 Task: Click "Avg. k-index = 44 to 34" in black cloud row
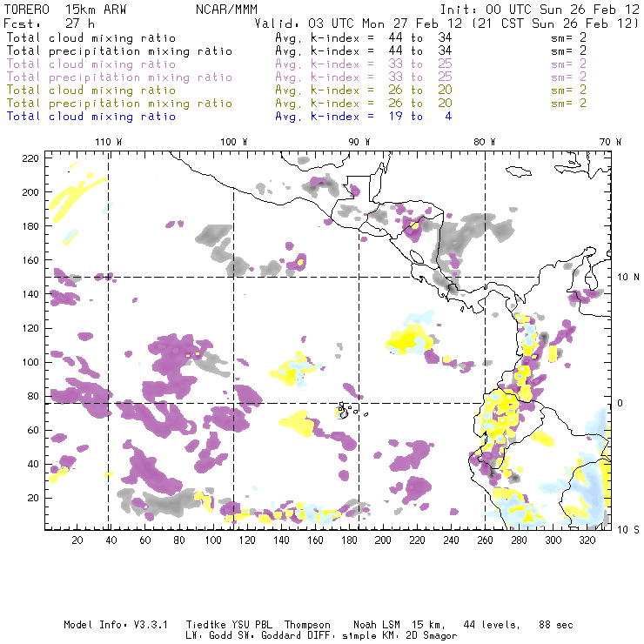point(364,38)
